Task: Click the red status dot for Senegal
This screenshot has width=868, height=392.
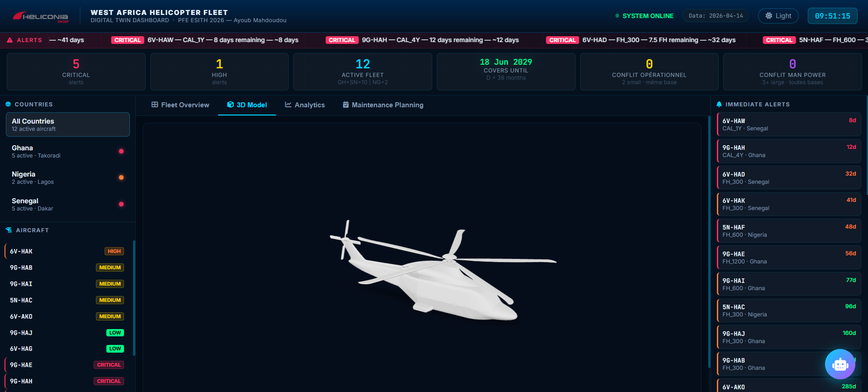Action: pos(121,204)
